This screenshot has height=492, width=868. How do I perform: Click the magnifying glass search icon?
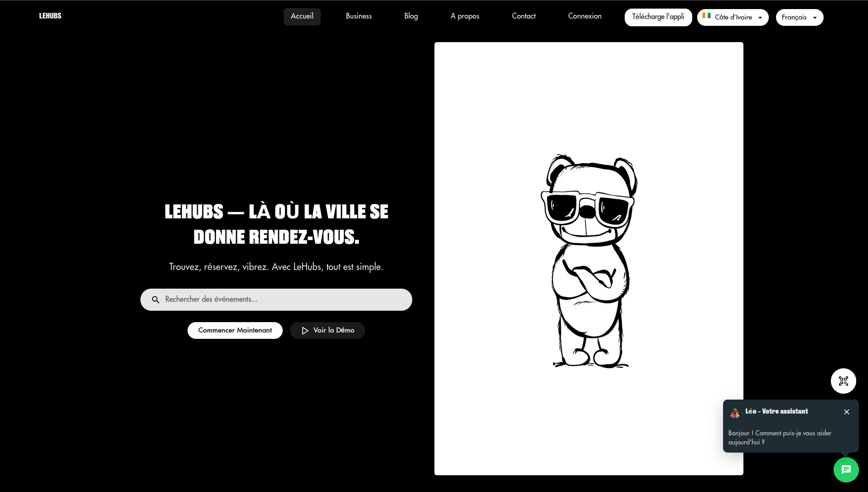click(x=155, y=300)
